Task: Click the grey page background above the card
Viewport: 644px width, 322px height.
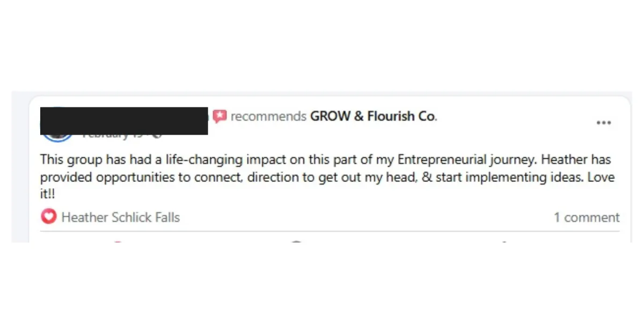Action: [x=322, y=93]
